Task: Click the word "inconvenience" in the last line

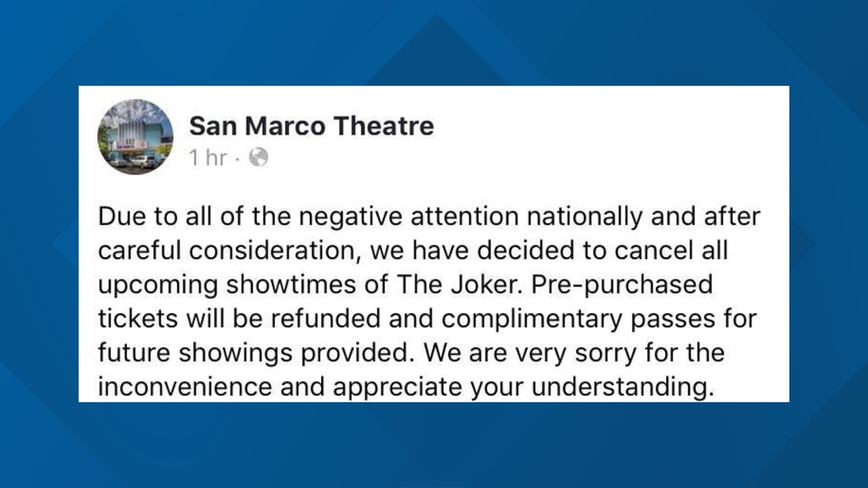Action: [x=185, y=387]
